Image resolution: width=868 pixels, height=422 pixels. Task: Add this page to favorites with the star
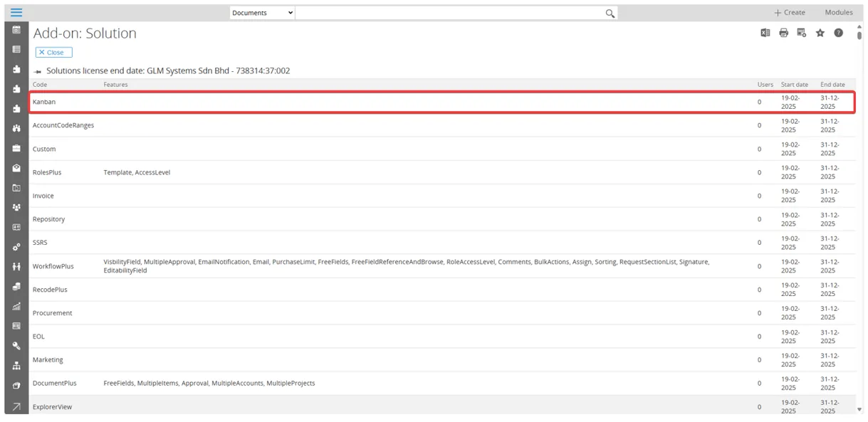point(820,33)
